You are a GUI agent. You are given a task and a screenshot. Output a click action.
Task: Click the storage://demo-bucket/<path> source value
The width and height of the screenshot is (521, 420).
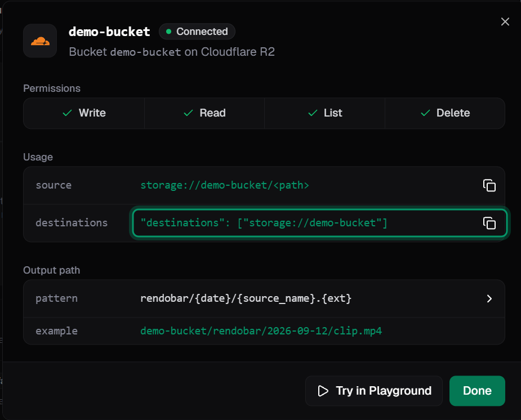tap(225, 185)
